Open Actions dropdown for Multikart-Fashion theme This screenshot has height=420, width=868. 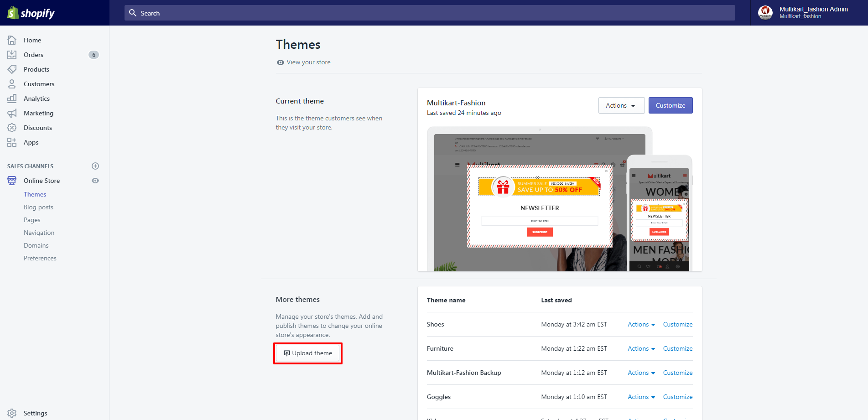coord(621,105)
